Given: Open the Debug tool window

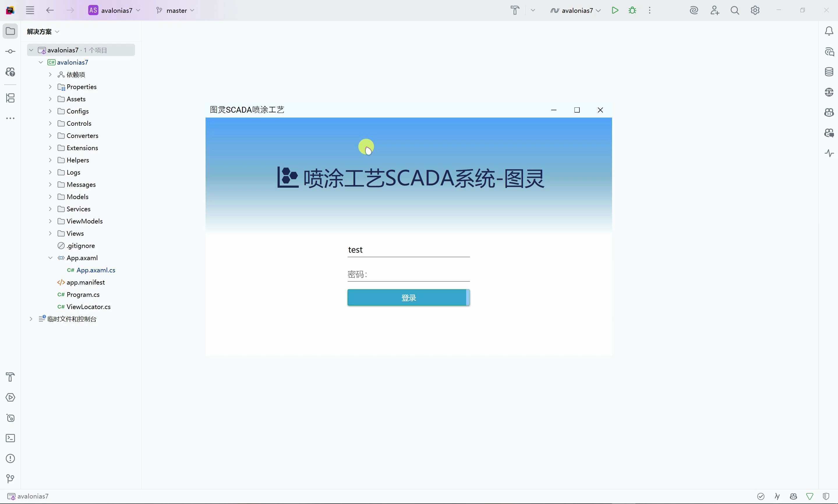Looking at the screenshot, I should click(10, 418).
